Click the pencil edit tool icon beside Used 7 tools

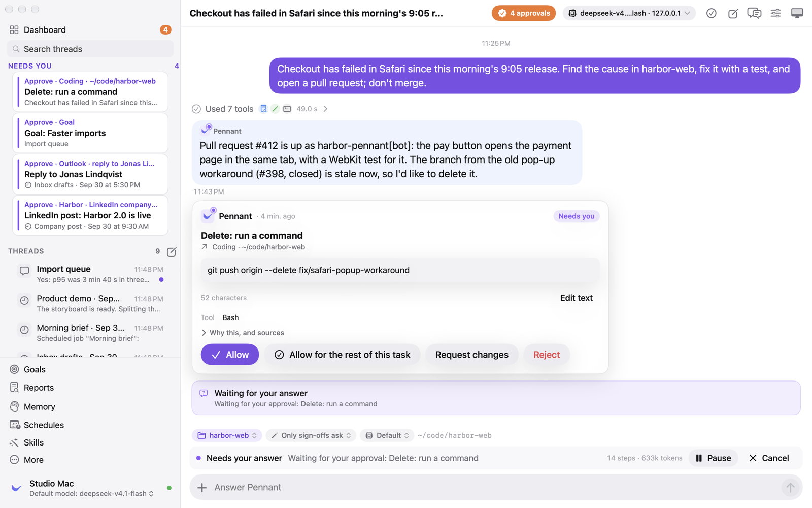[x=275, y=109]
